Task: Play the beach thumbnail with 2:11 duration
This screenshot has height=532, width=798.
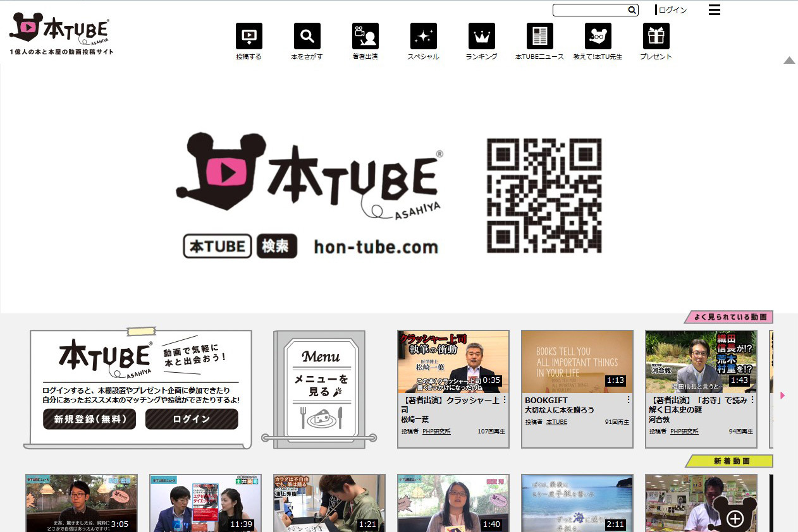Action: pos(577,504)
